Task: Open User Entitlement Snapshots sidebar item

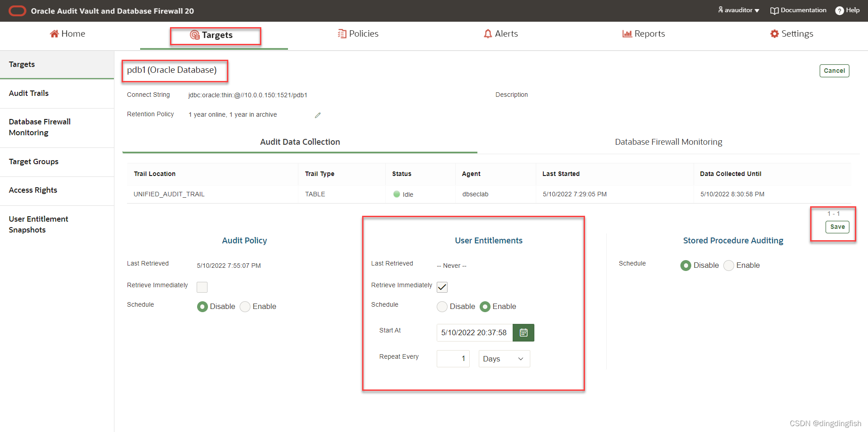Action: pyautogui.click(x=57, y=225)
